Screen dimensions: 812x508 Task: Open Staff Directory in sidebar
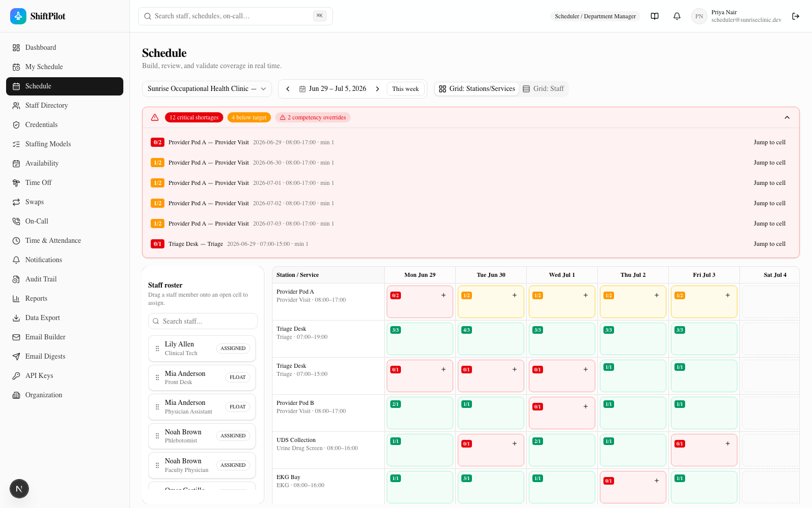click(64, 106)
